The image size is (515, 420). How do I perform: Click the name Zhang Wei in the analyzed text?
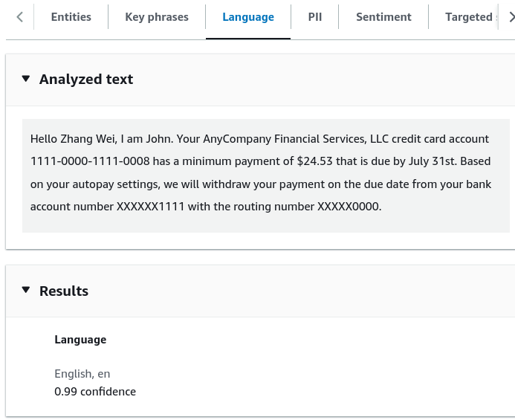[x=88, y=139]
